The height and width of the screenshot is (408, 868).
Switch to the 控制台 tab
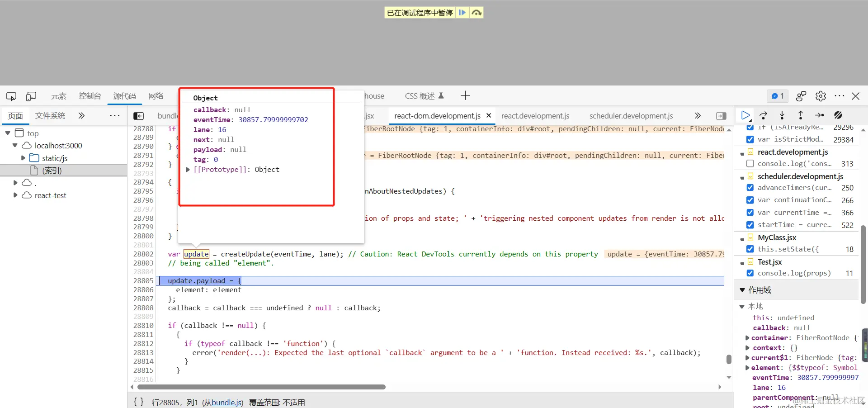pyautogui.click(x=90, y=96)
